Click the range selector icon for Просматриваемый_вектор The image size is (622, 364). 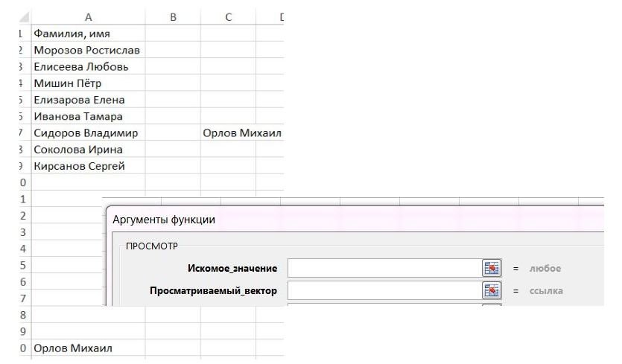(x=491, y=290)
